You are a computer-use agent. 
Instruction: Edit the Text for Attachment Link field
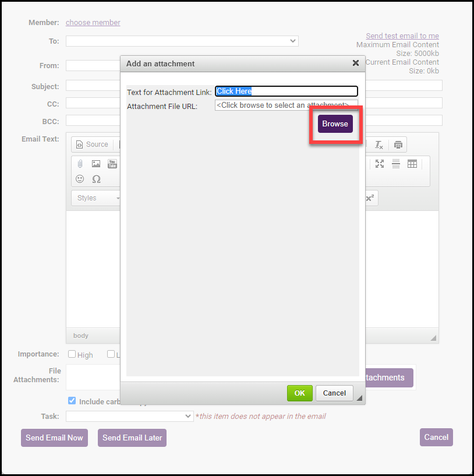point(286,91)
